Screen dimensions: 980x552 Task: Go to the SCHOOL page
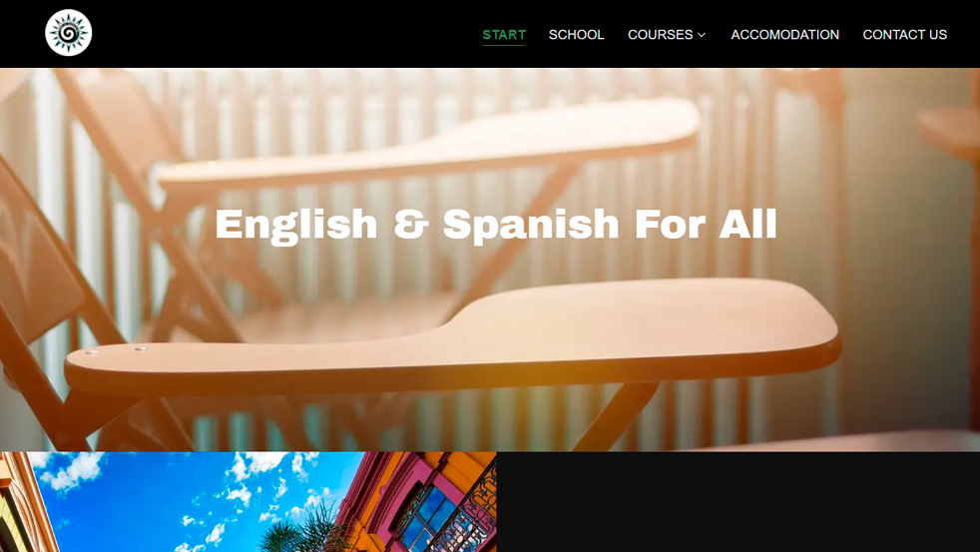(576, 34)
